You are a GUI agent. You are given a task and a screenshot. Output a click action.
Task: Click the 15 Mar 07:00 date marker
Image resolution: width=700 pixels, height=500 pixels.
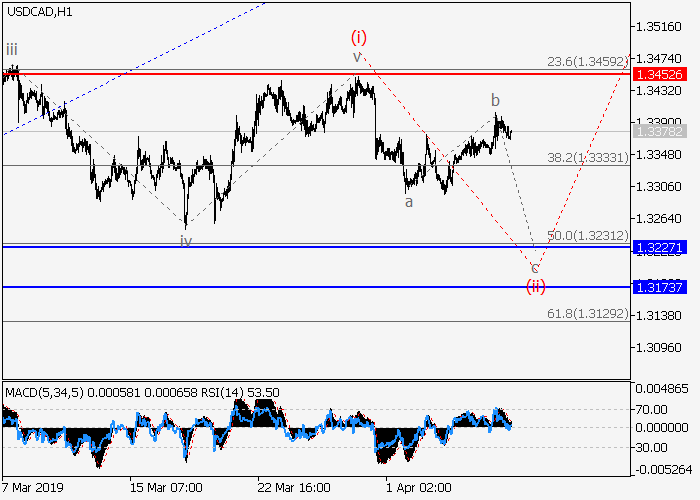(165, 487)
